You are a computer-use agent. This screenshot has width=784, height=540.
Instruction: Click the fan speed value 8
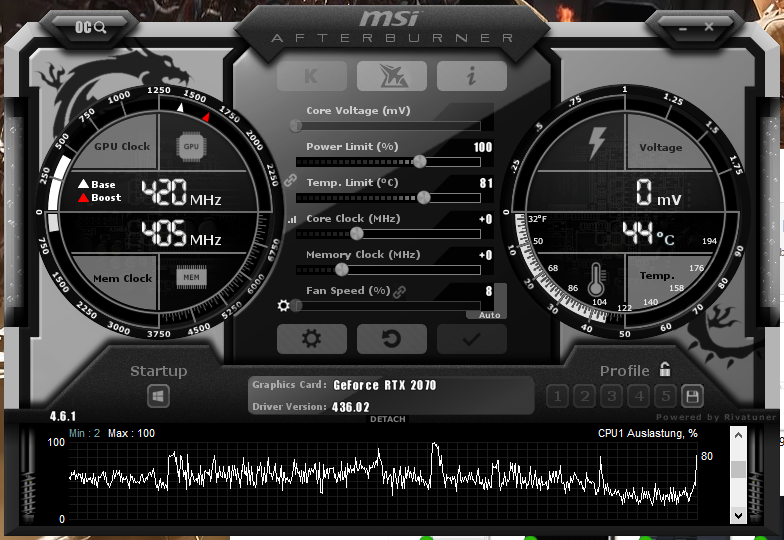point(488,291)
